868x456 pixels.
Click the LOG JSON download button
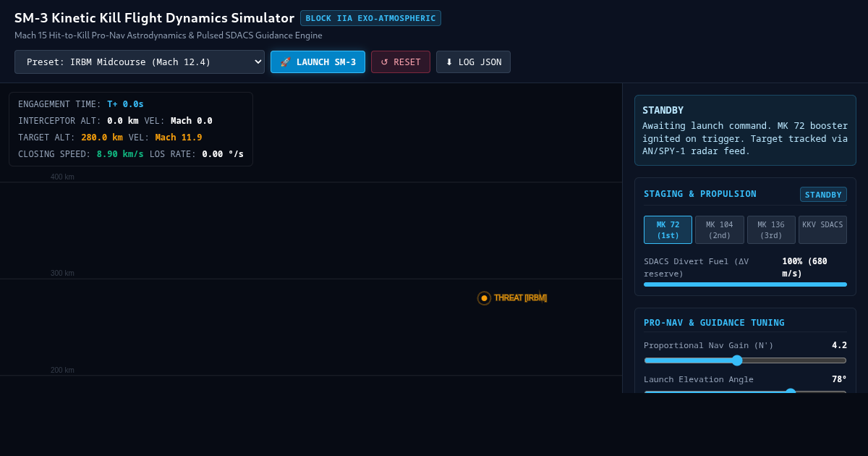473,62
